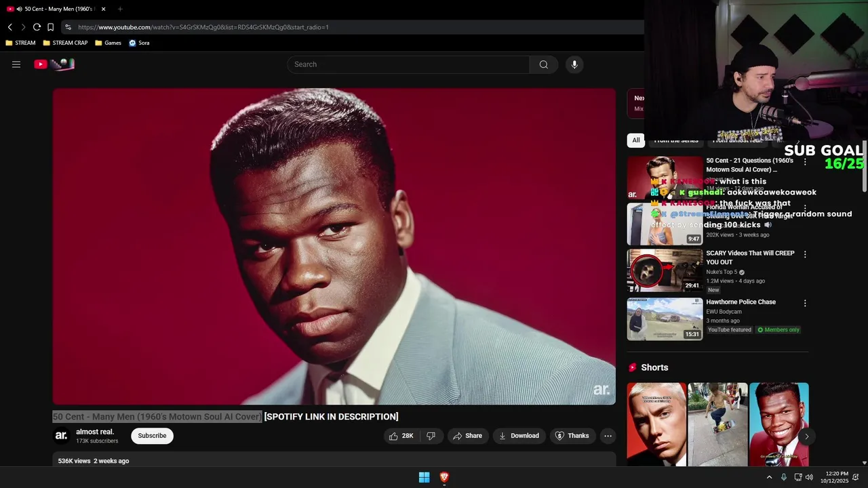Open options for SCARY Videos item
This screenshot has height=488, width=868.
[805, 254]
